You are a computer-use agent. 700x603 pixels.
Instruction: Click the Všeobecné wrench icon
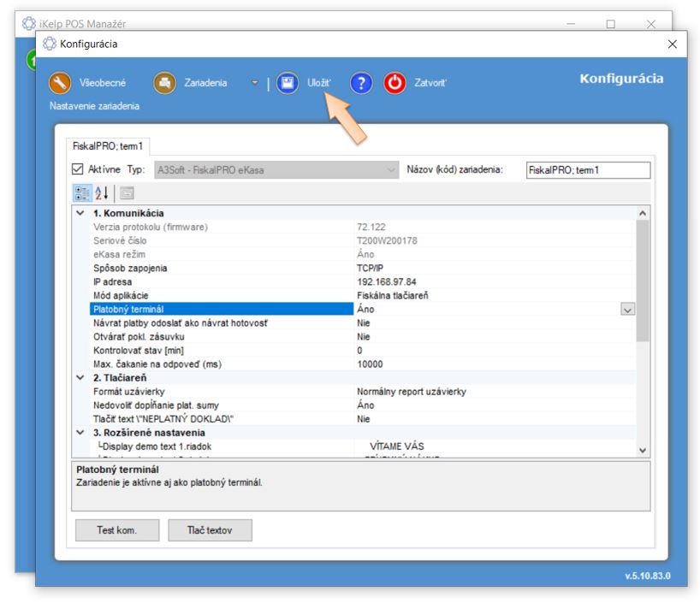60,83
